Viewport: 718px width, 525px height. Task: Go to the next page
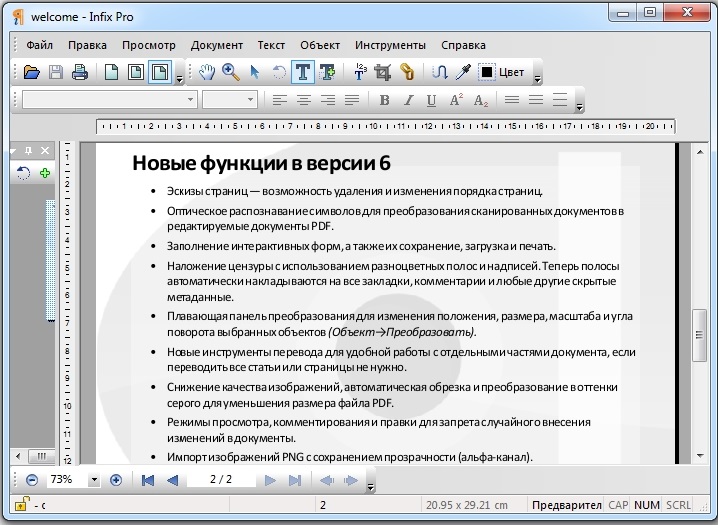click(x=270, y=480)
